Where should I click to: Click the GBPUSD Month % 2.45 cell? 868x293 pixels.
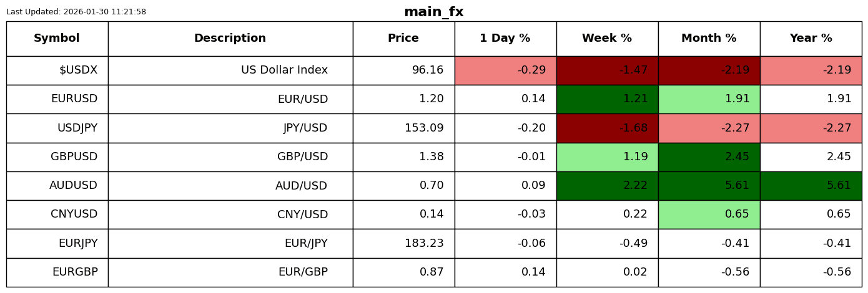[709, 157]
